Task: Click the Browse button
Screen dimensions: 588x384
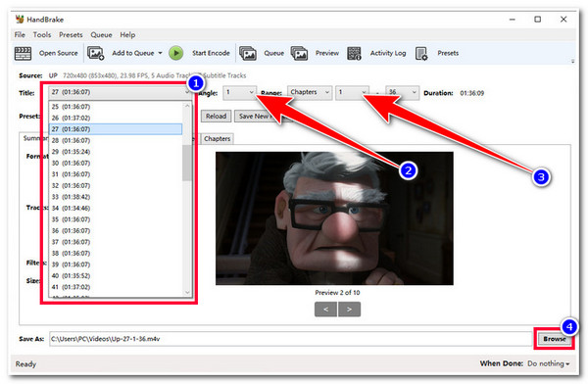Action: point(555,339)
